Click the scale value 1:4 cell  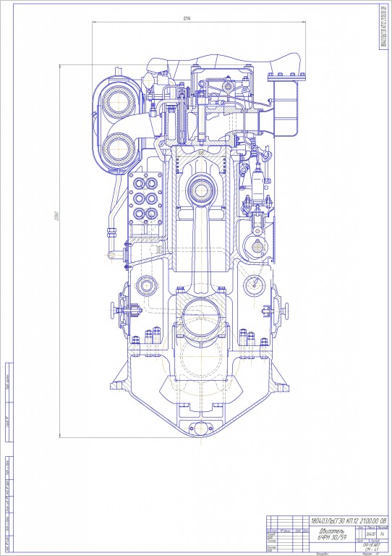(x=382, y=534)
